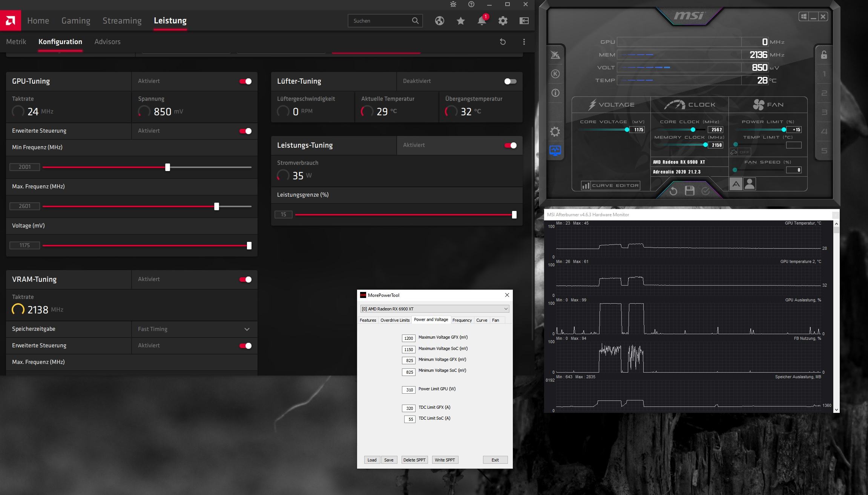
Task: Click the Afterburner OC scanner icon
Action: (x=555, y=55)
